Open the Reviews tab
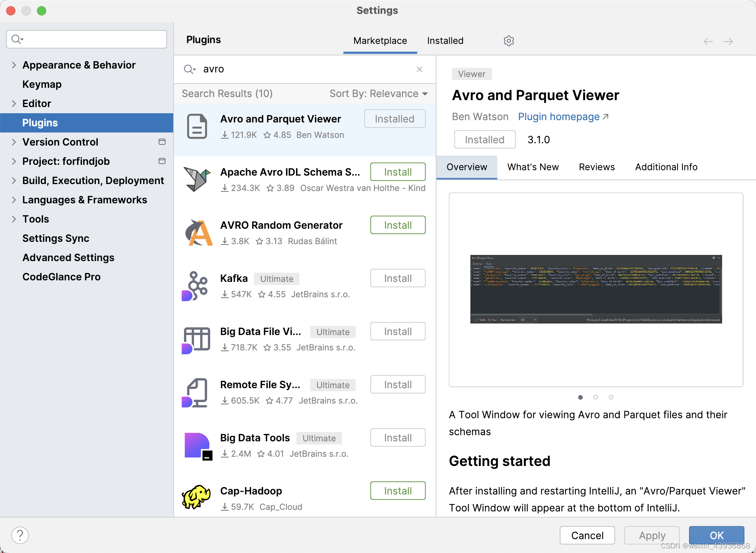The image size is (756, 553). (x=597, y=167)
